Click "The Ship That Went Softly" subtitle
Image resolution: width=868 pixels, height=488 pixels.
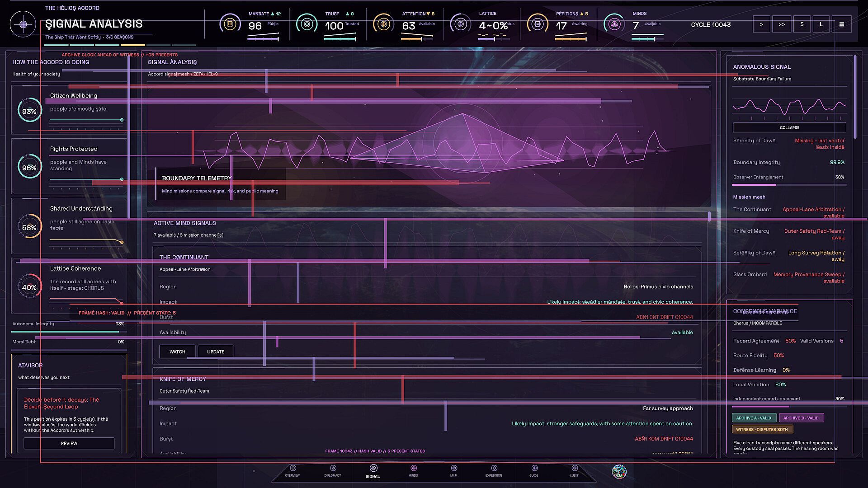pos(73,37)
